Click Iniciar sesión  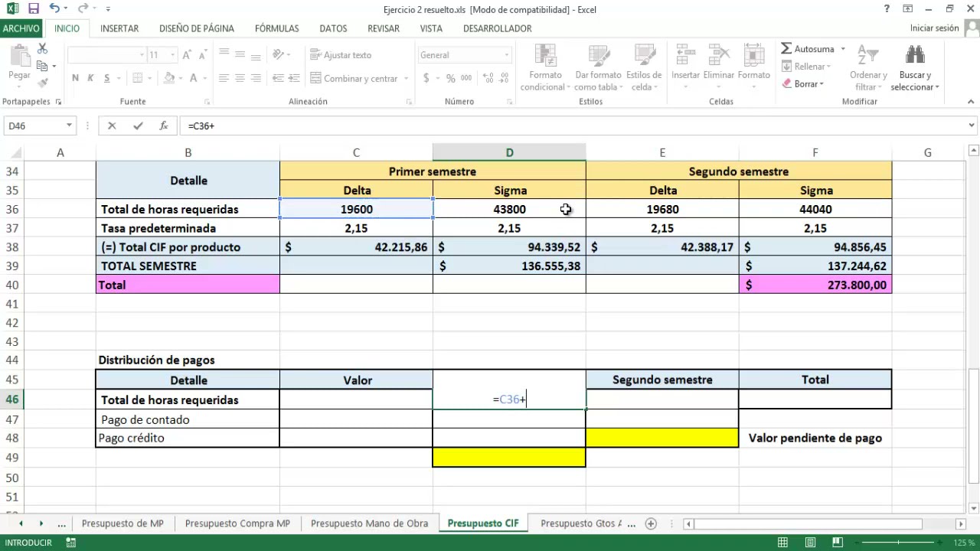[x=934, y=28]
